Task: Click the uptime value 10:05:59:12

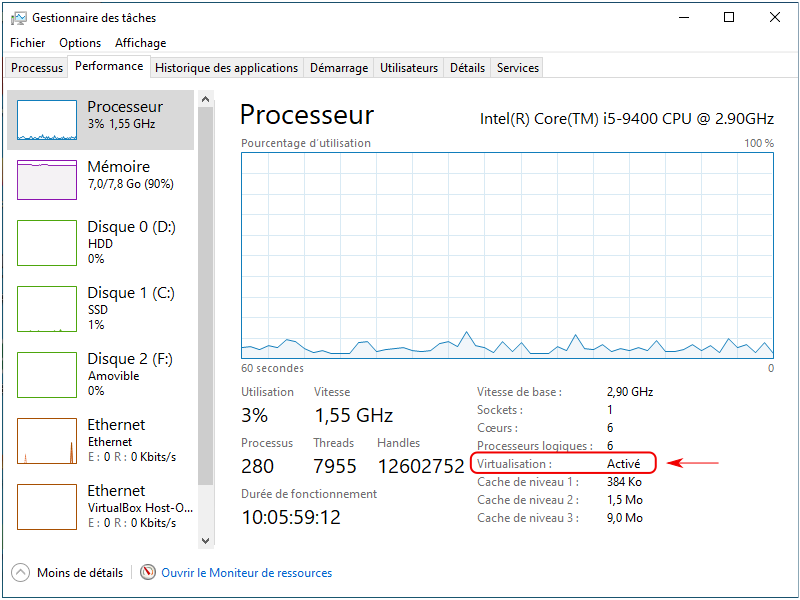Action: [x=291, y=517]
